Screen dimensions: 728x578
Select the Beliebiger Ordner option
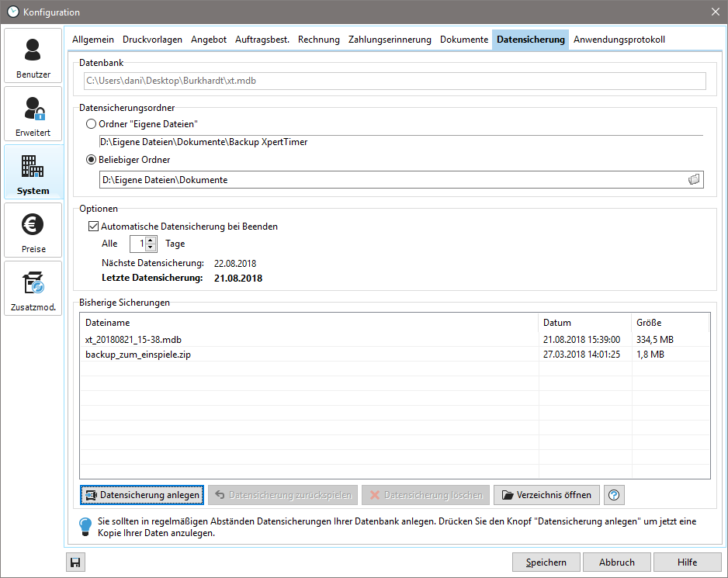pyautogui.click(x=91, y=159)
